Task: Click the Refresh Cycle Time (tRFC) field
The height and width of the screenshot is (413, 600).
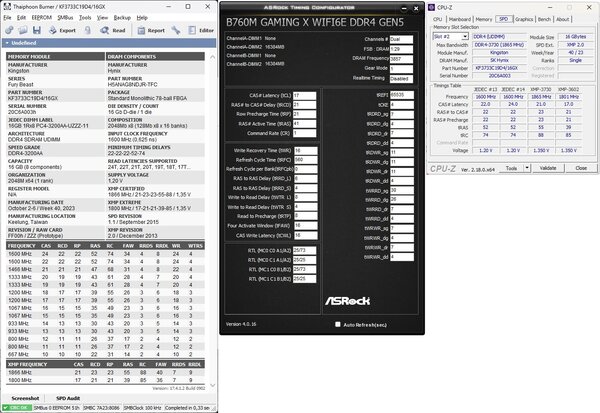Action: point(305,160)
